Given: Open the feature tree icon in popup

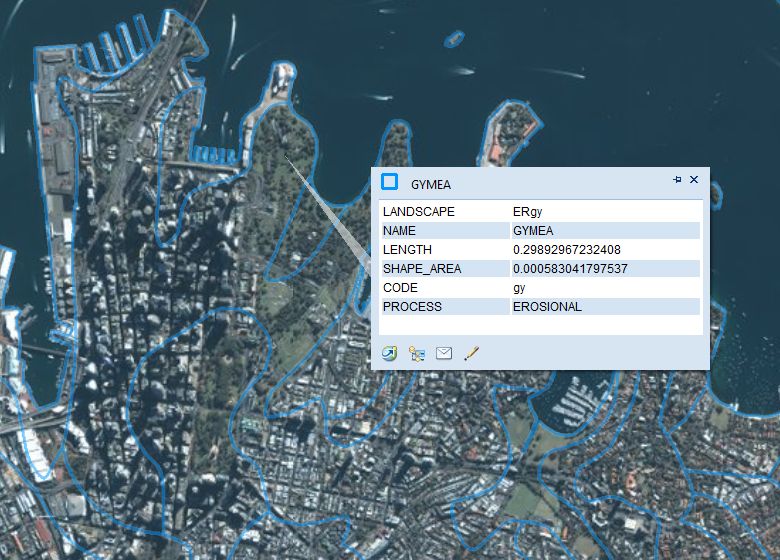Looking at the screenshot, I should (417, 353).
